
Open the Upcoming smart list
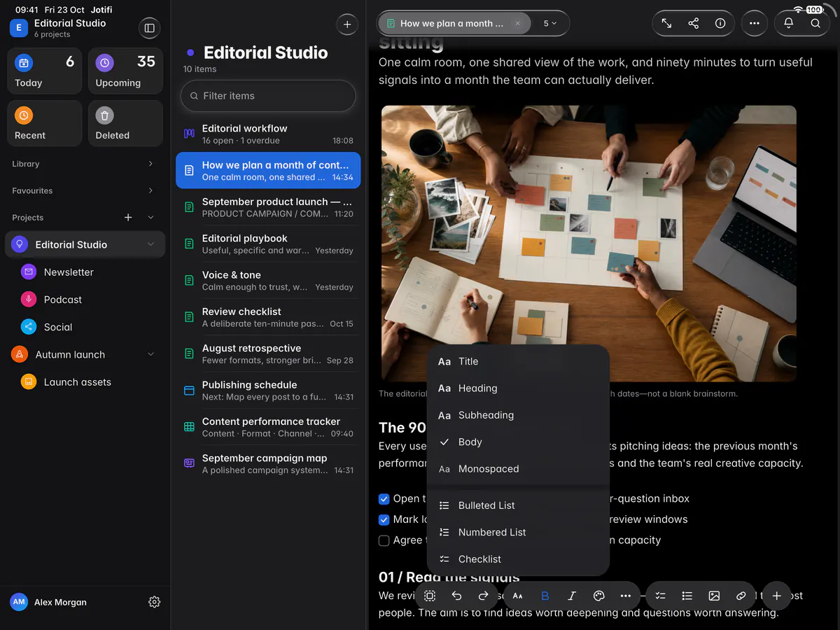click(x=125, y=71)
